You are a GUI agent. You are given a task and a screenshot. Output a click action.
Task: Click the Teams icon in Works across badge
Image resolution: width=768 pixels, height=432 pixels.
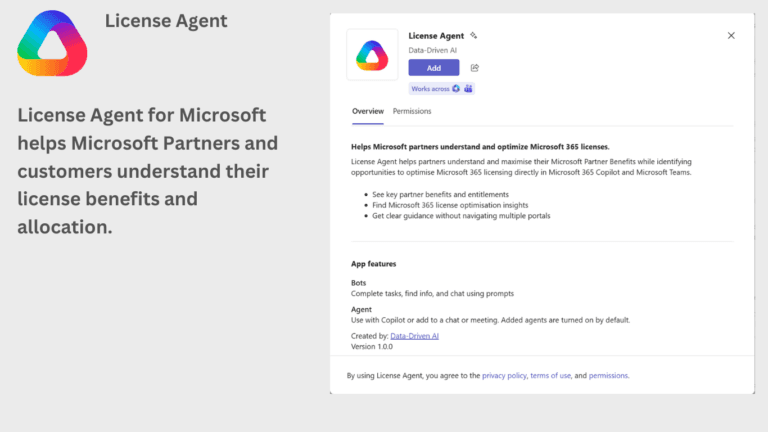468,88
